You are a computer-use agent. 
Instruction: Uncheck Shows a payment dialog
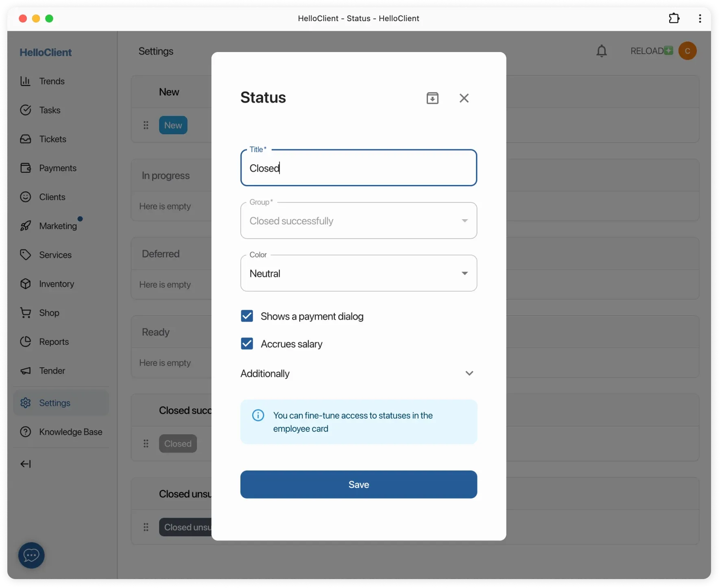(x=247, y=316)
